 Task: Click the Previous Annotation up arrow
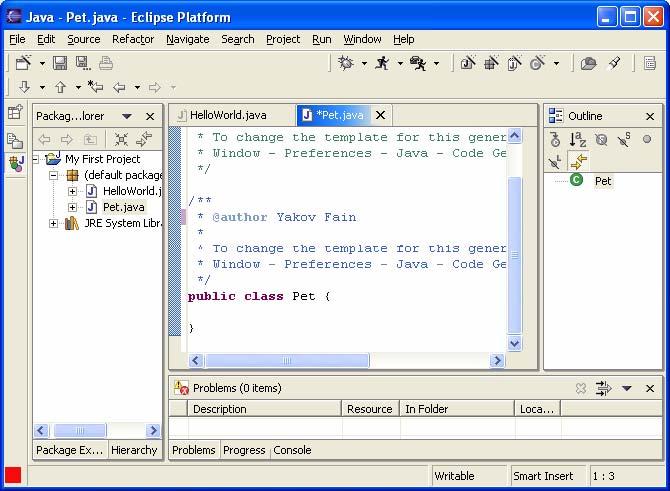click(60, 87)
